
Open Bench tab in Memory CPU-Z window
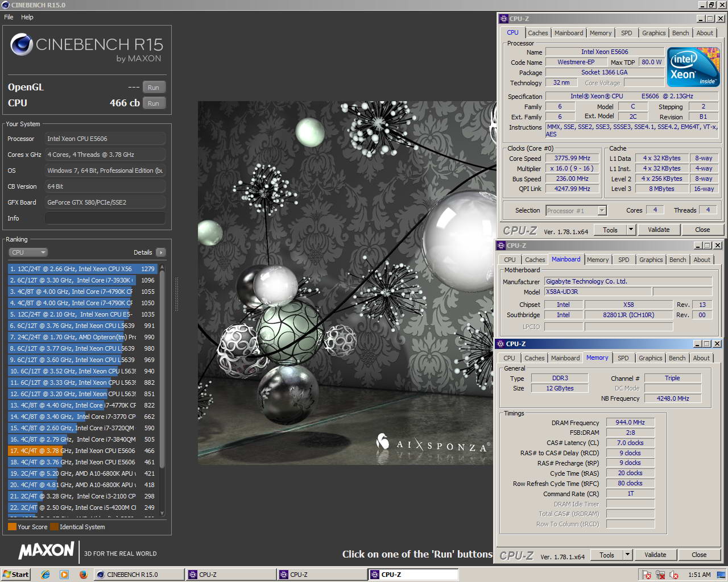(x=677, y=358)
